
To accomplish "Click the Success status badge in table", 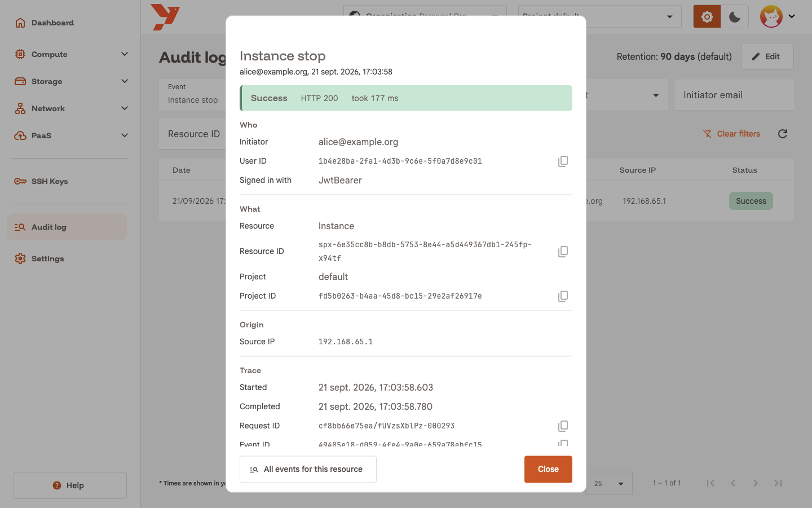I will pos(751,201).
